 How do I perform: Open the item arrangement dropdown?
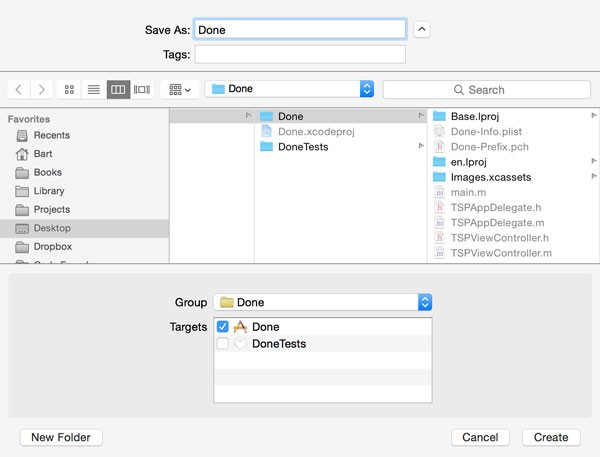179,90
